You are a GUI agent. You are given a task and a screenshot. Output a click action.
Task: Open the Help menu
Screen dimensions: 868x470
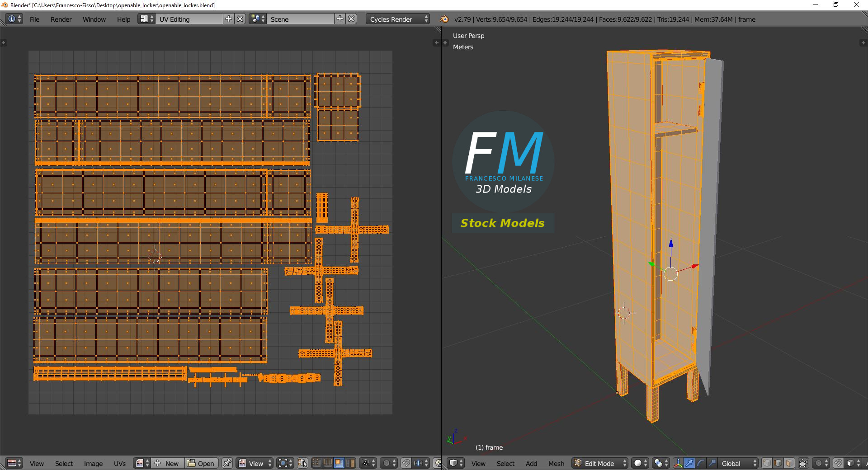123,19
